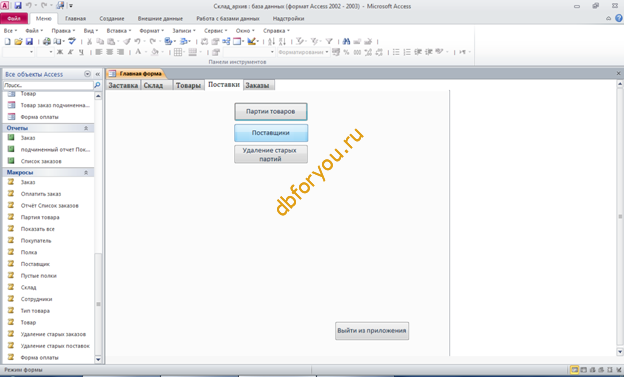Open the Список заказов report
This screenshot has width=624, height=377.
tap(41, 161)
